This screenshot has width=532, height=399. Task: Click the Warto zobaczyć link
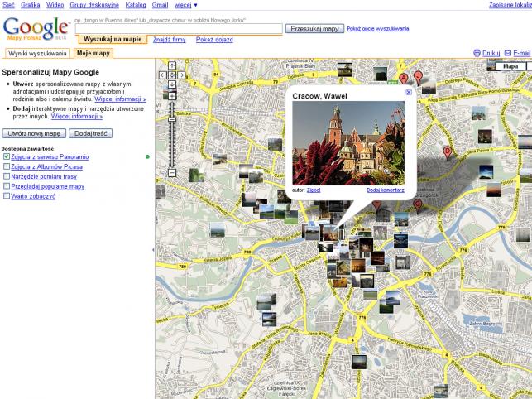[33, 196]
